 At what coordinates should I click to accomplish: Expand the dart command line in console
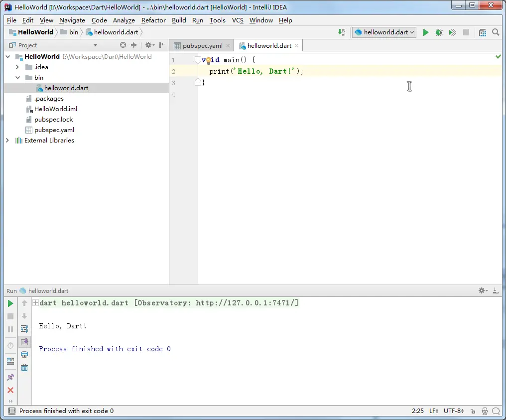point(36,303)
